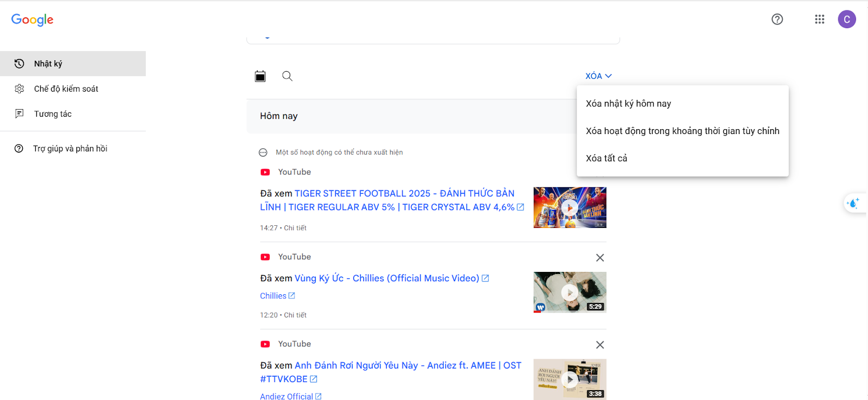Screen dimensions: 868x400
Task: Select Xóa nhật ký hôm nay
Action: pyautogui.click(x=628, y=104)
